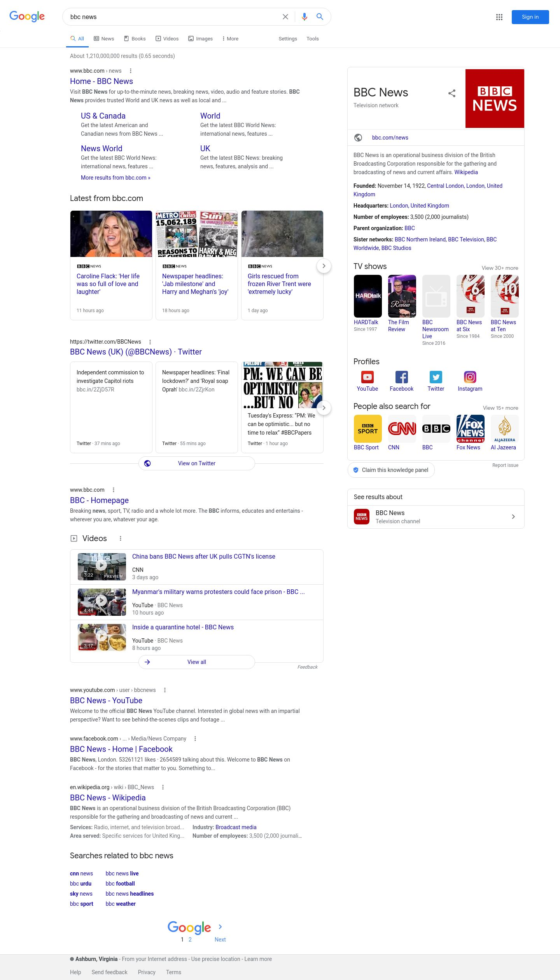Open the US & Canada sitelink

coord(103,116)
